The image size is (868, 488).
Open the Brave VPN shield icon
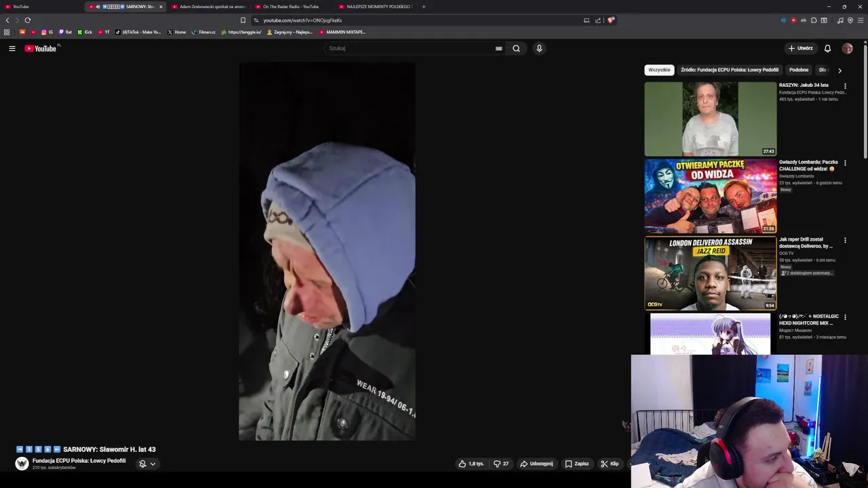pos(850,20)
